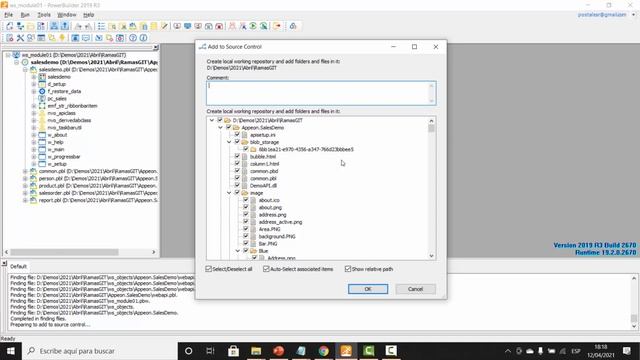Collapse the blob_storage folder node

click(x=229, y=142)
